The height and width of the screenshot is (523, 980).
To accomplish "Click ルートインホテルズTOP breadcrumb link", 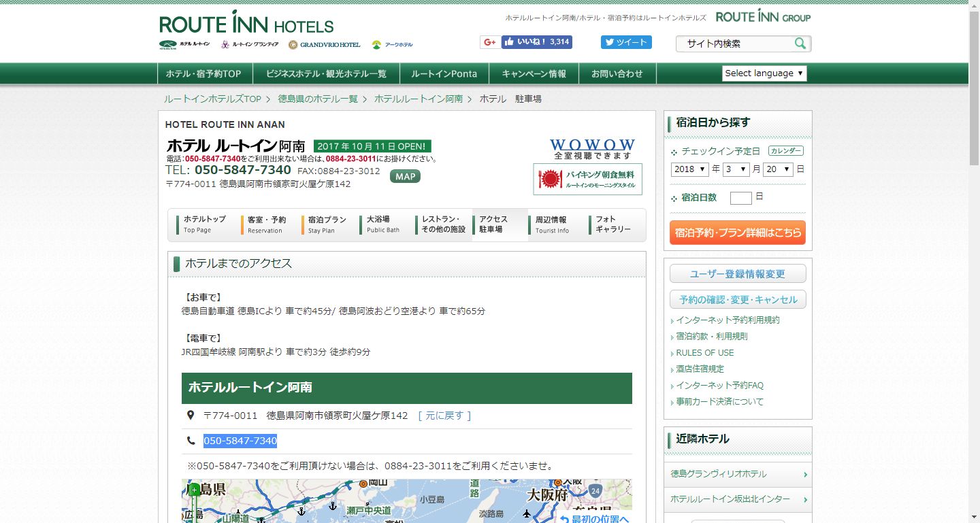I will click(x=212, y=99).
